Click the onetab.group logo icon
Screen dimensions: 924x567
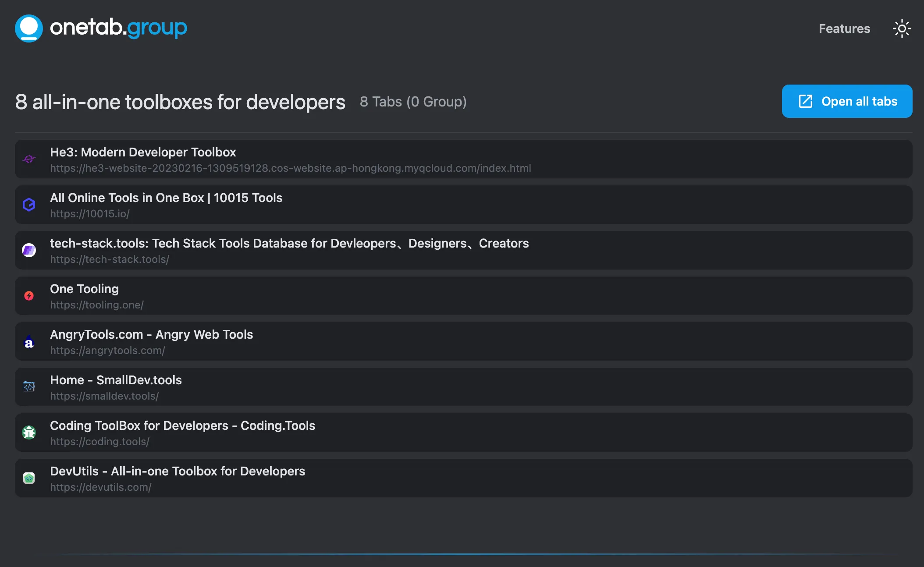pos(29,28)
